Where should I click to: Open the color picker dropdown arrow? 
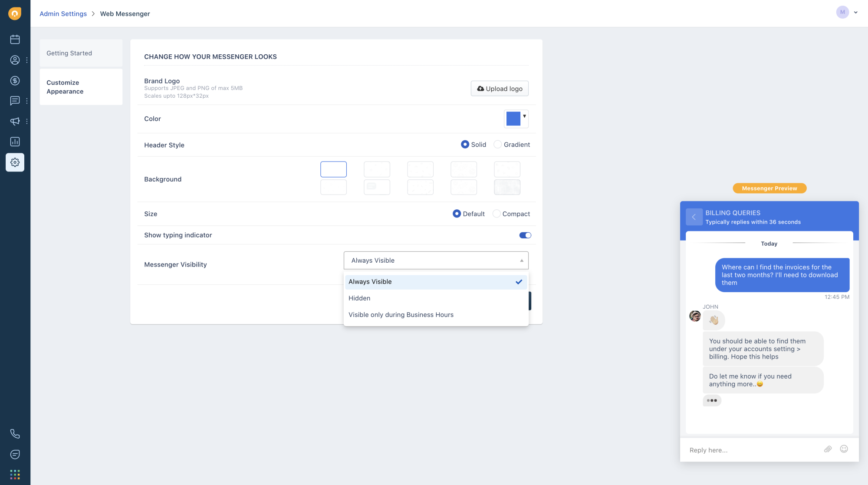524,116
